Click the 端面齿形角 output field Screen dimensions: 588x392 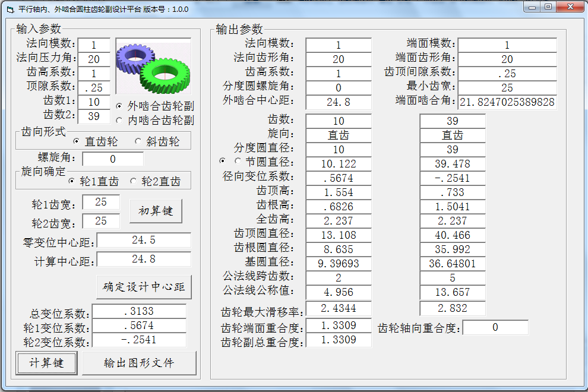coord(507,59)
